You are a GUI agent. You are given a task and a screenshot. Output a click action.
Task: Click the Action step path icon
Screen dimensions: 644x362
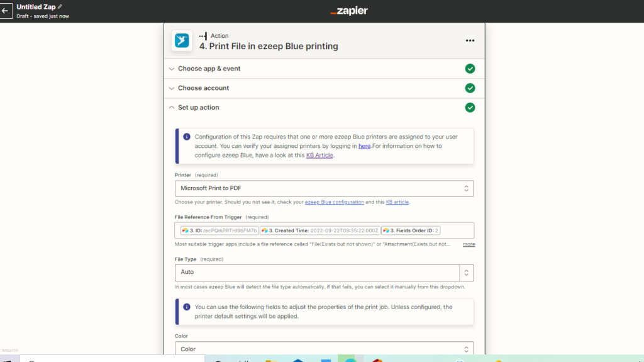point(203,37)
